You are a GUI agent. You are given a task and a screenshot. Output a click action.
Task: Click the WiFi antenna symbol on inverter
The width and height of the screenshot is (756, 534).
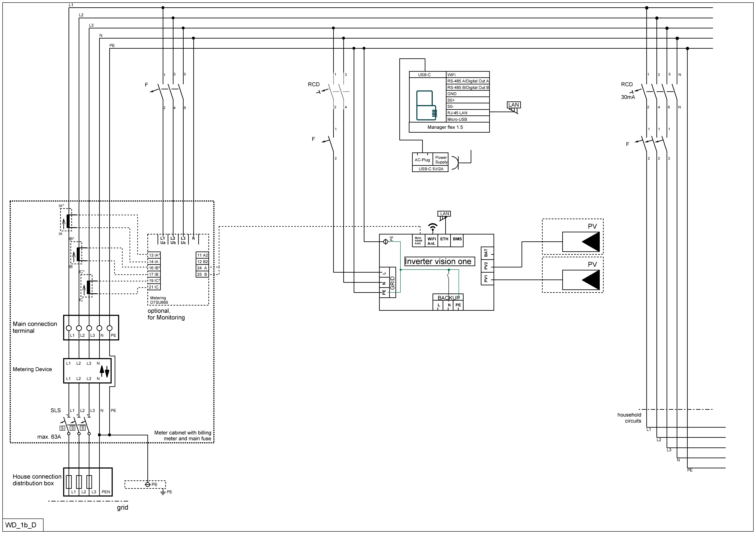pos(433,227)
